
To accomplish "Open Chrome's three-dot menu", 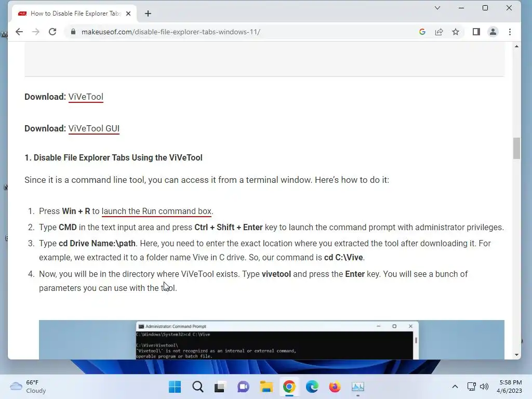I will tap(510, 32).
